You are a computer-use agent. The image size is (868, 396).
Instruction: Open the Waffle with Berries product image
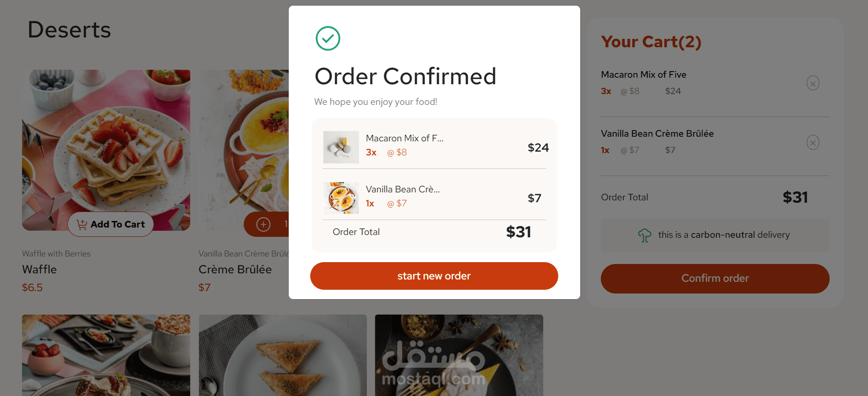click(106, 140)
